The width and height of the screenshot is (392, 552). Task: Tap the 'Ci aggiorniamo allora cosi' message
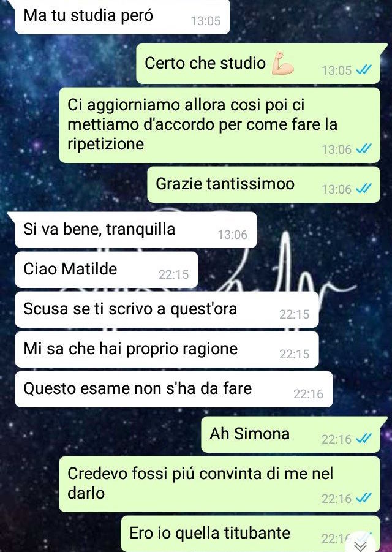219,126
